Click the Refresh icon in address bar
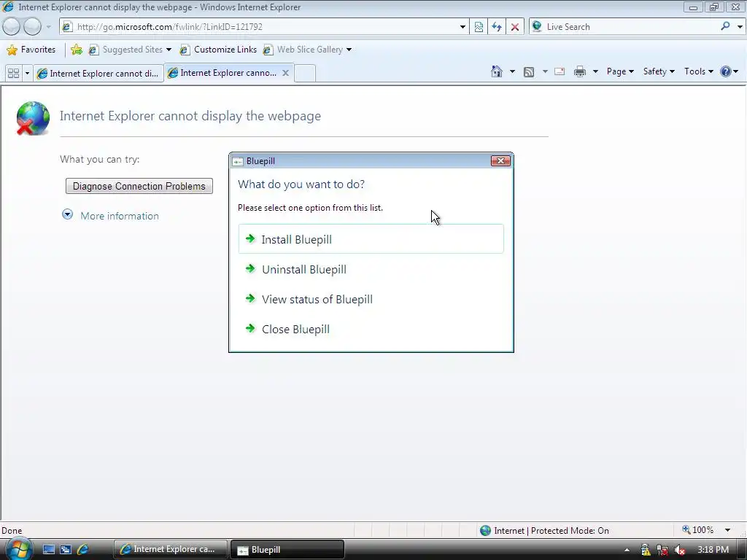 click(497, 27)
